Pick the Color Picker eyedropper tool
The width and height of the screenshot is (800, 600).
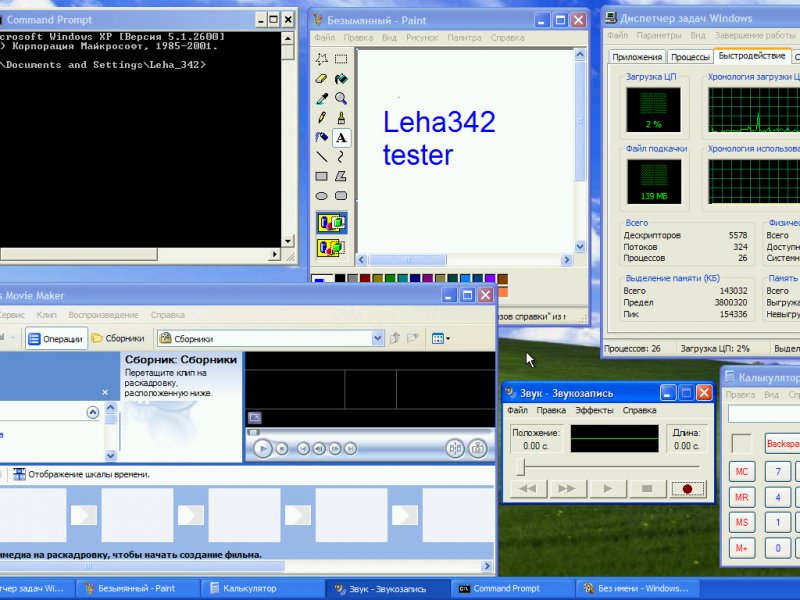click(x=321, y=98)
